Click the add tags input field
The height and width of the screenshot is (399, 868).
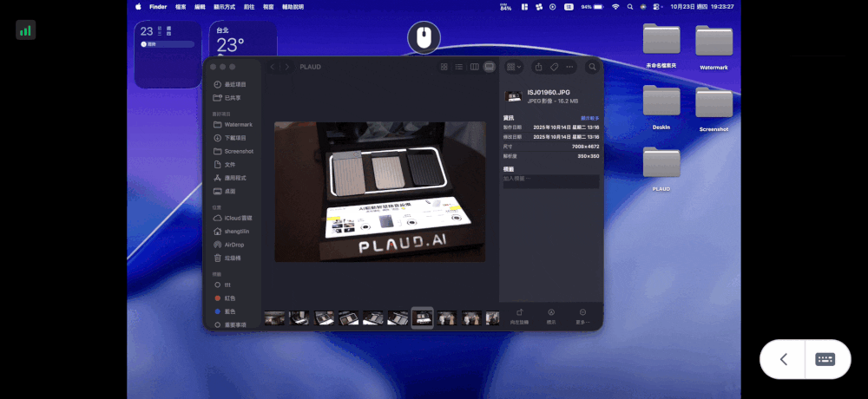pyautogui.click(x=550, y=179)
